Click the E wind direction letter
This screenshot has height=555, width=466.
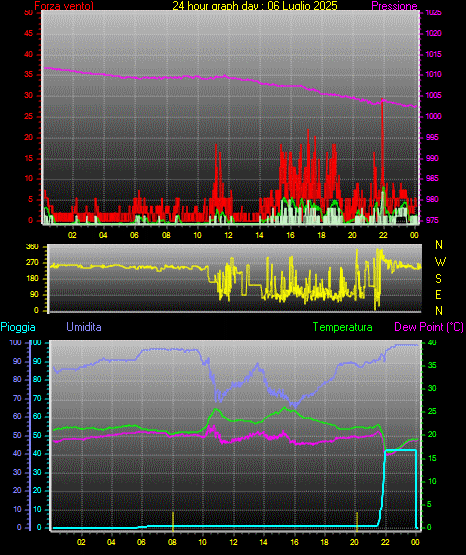438,294
